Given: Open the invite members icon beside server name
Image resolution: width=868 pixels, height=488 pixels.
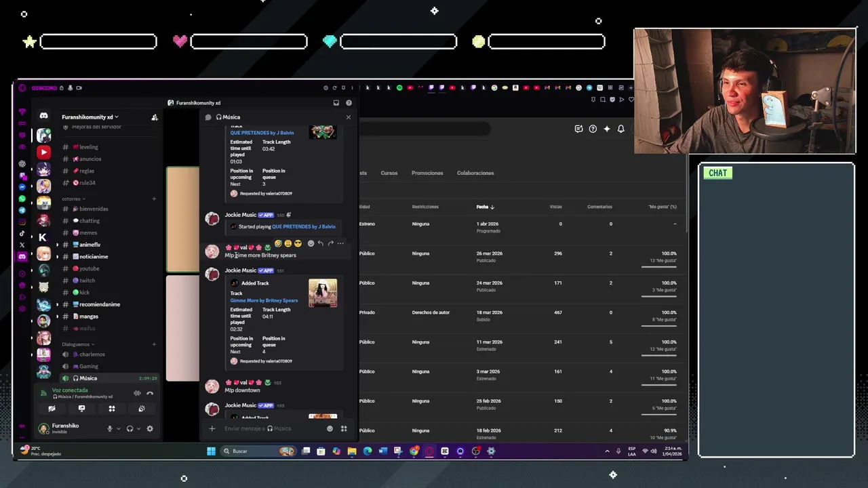Looking at the screenshot, I should tap(154, 117).
